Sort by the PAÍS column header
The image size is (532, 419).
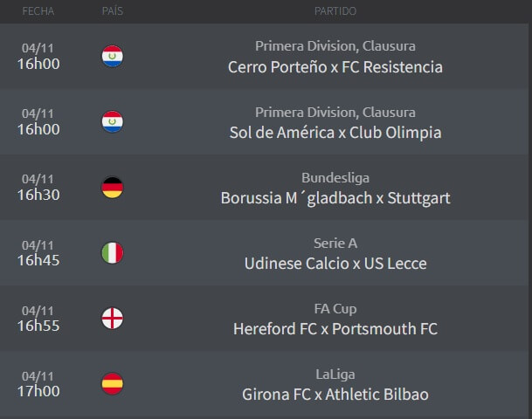click(113, 11)
